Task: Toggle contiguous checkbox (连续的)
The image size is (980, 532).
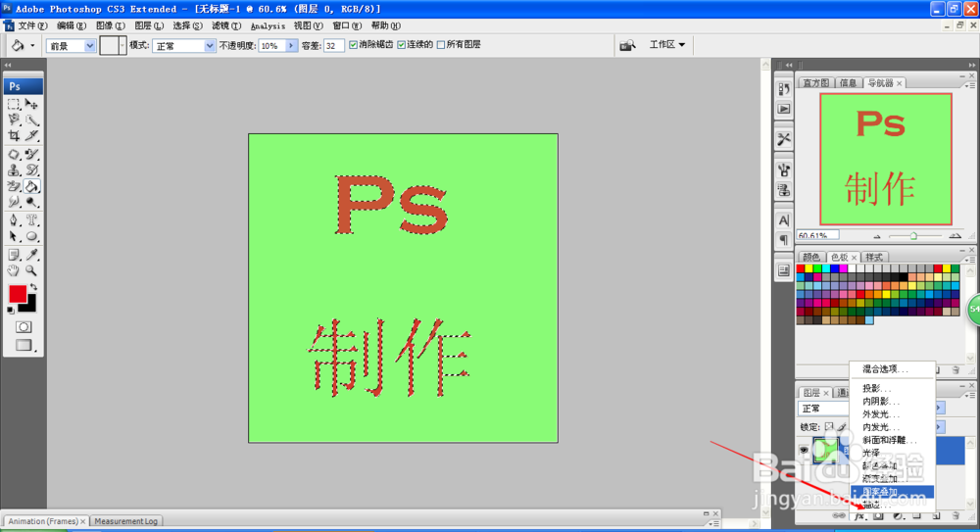Action: coord(401,45)
